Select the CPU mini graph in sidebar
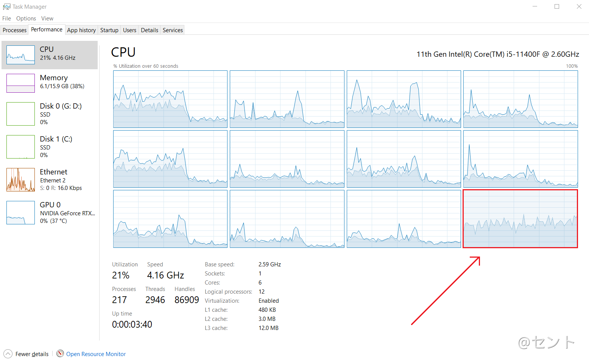This screenshot has width=589, height=364. point(20,55)
